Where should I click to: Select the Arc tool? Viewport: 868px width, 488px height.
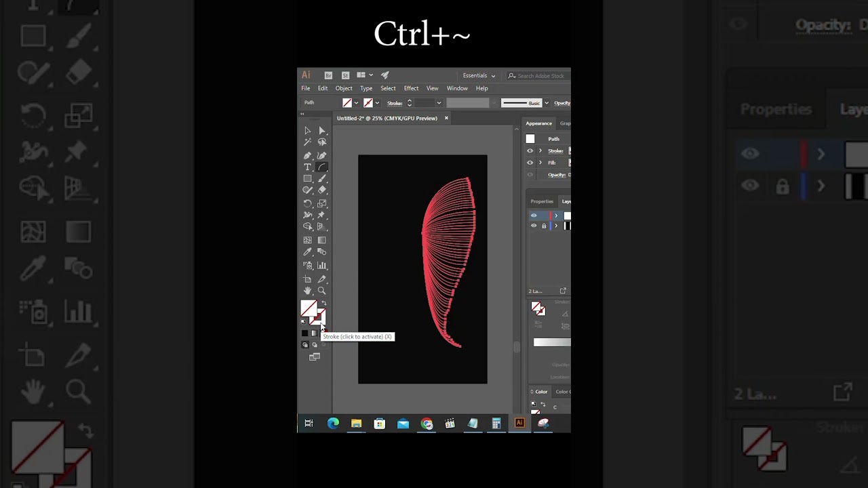322,167
